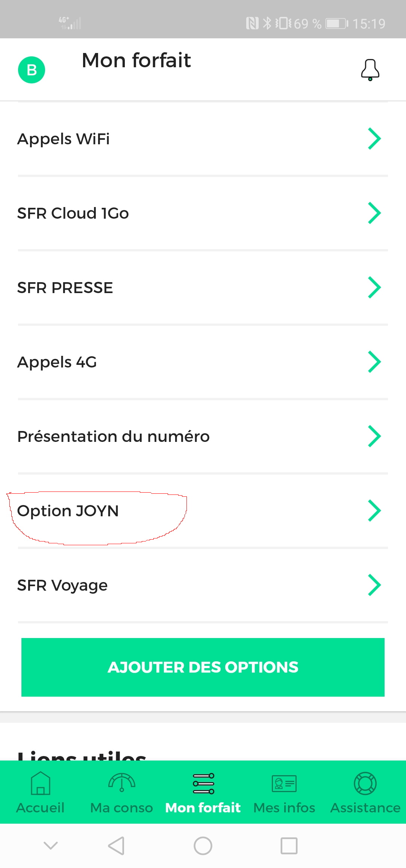406x868 pixels.
Task: Tap the Mes infos ID card icon
Action: (284, 783)
